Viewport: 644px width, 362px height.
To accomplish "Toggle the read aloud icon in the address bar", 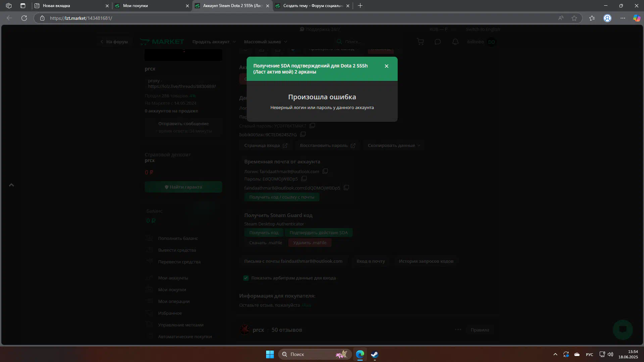I will click(561, 18).
